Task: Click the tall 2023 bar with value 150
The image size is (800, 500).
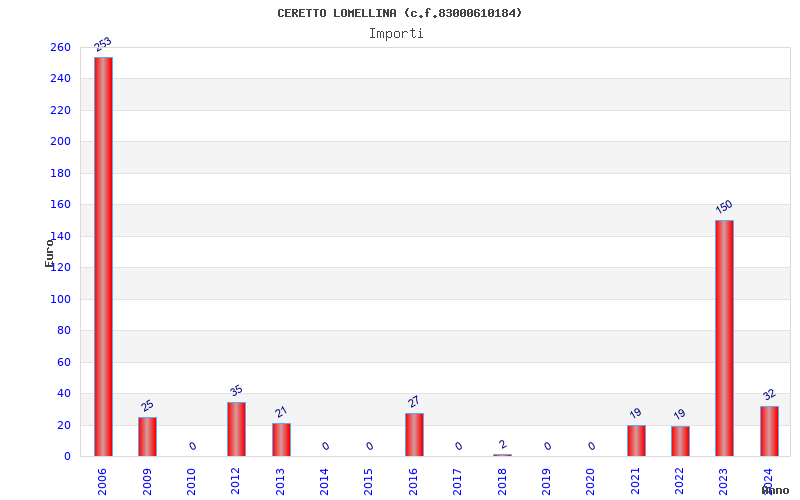Action: pos(724,338)
